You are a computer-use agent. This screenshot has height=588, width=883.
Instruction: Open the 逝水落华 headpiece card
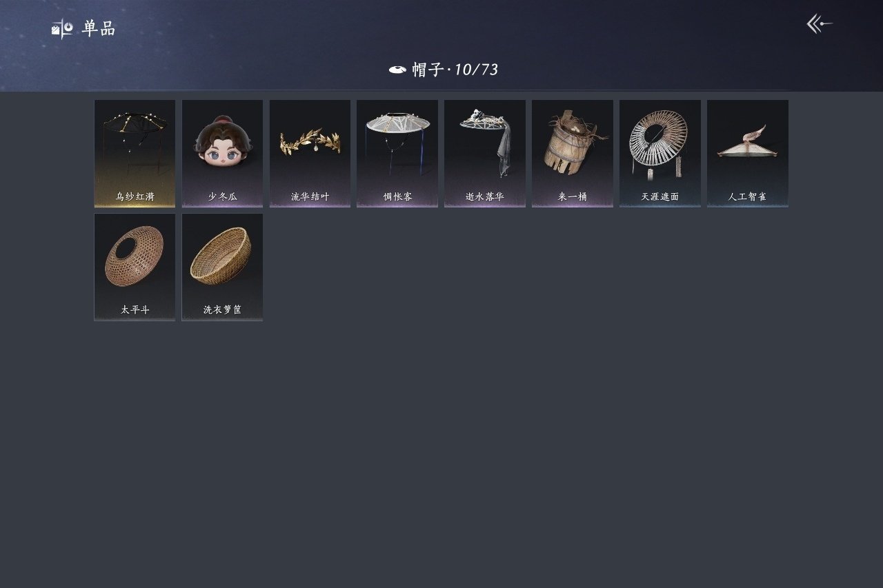click(x=485, y=153)
